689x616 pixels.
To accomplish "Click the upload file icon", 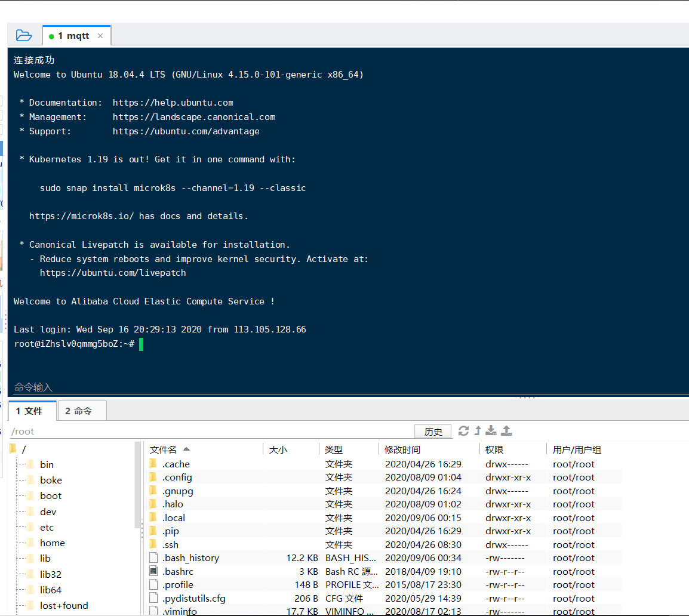I will tap(507, 430).
